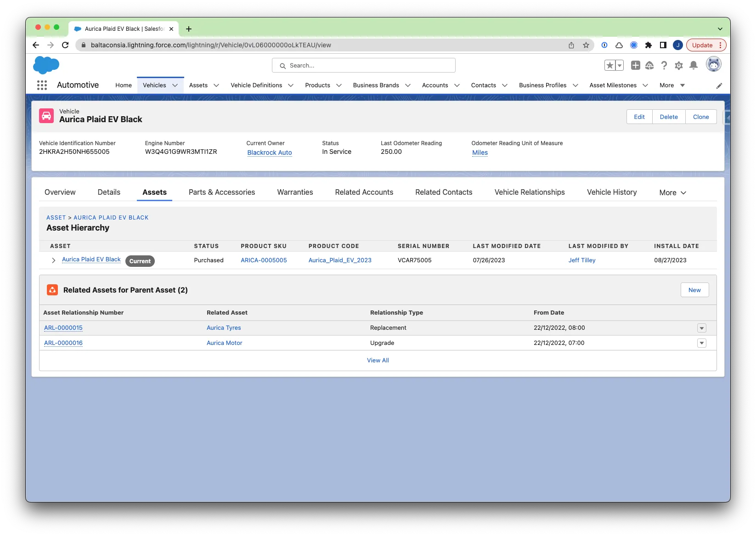Open row actions dropdown for ARL-0000015
Viewport: 756px width, 536px height.
click(x=701, y=328)
